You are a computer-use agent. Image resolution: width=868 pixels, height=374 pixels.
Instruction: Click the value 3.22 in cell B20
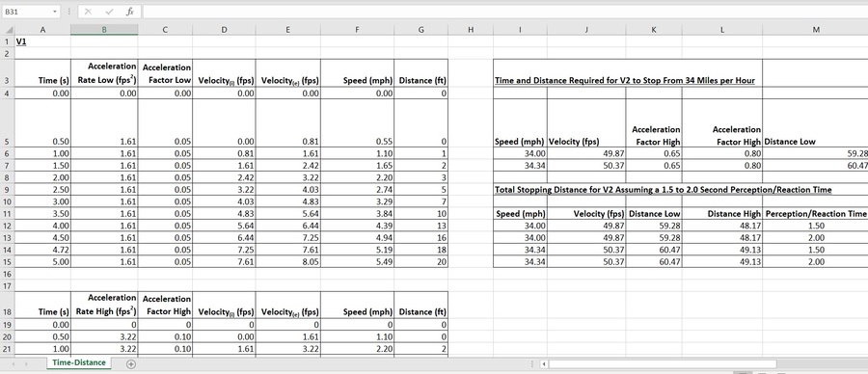pyautogui.click(x=104, y=336)
